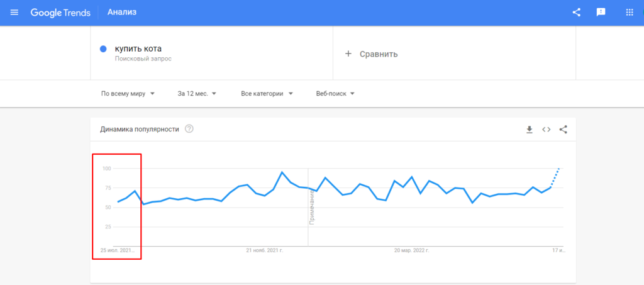Click the Сравнить button

[379, 54]
